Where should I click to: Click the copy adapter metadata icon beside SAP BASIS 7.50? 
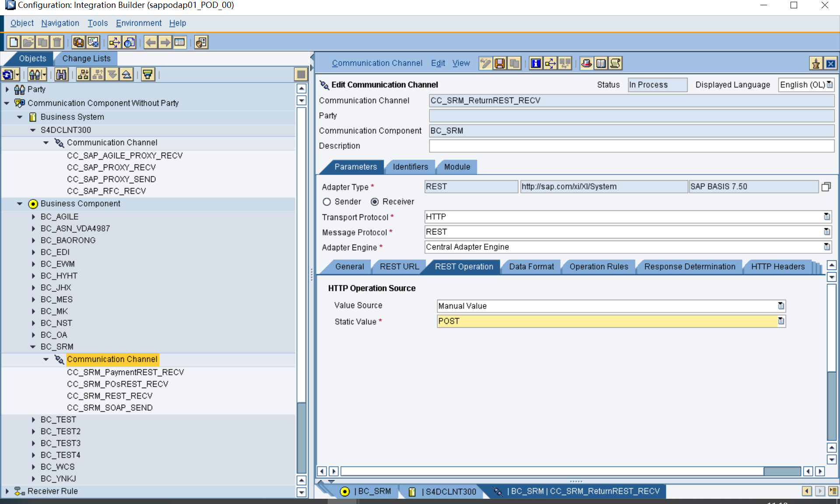tap(826, 187)
